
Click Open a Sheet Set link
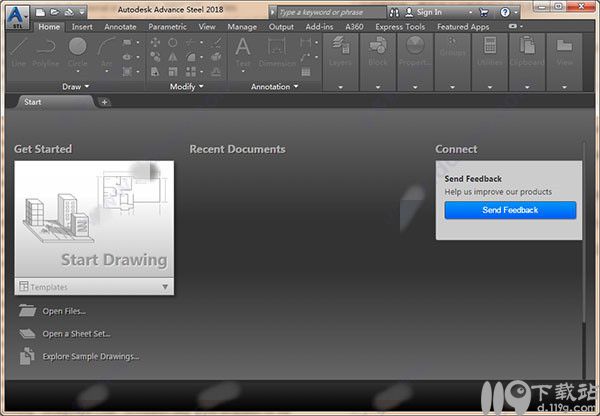[x=76, y=334]
